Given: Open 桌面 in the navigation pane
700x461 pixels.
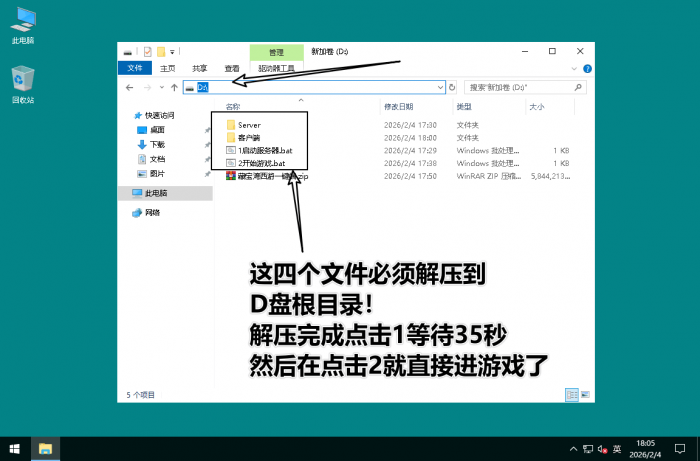Looking at the screenshot, I should [151, 130].
